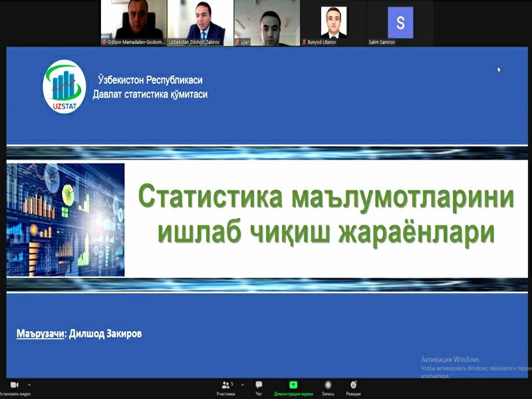This screenshot has width=532, height=399.
Task: Click the Активация Windows notice text
Action: coord(450,358)
